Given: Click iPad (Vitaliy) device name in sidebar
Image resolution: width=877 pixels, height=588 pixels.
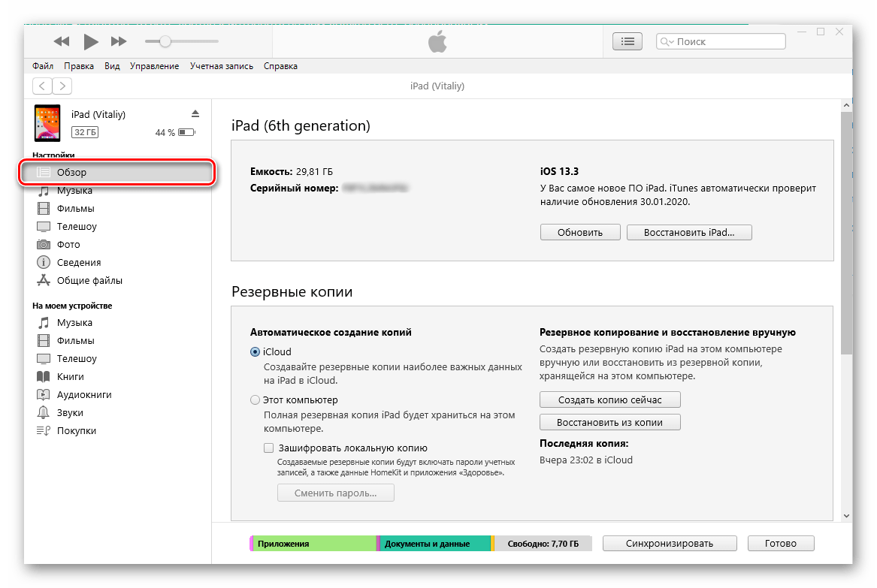Looking at the screenshot, I should [x=98, y=114].
